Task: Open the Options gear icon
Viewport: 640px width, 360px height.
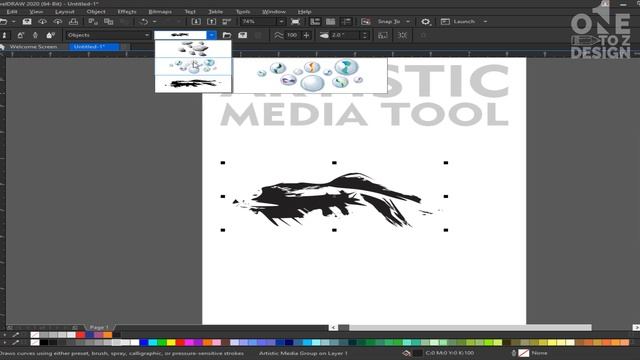Action: [x=425, y=21]
